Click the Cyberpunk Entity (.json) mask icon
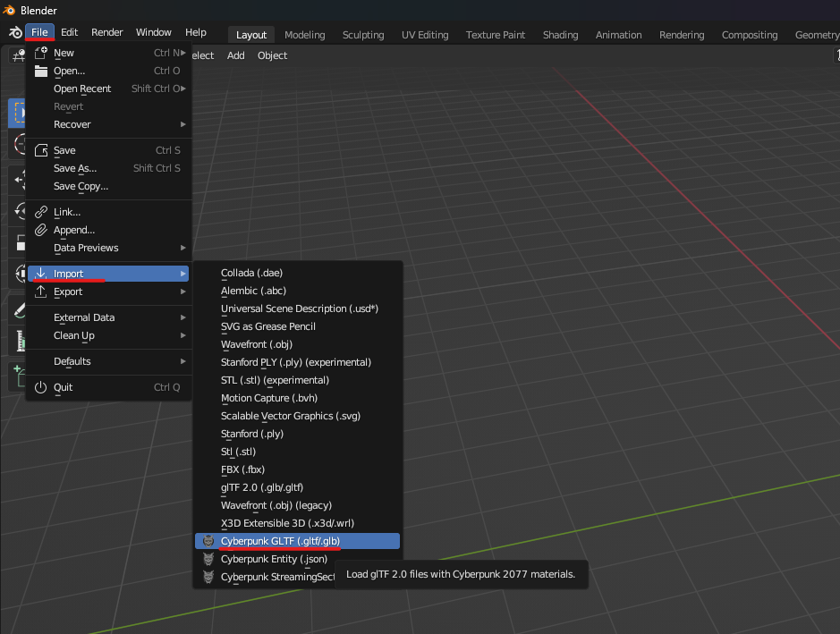 208,559
